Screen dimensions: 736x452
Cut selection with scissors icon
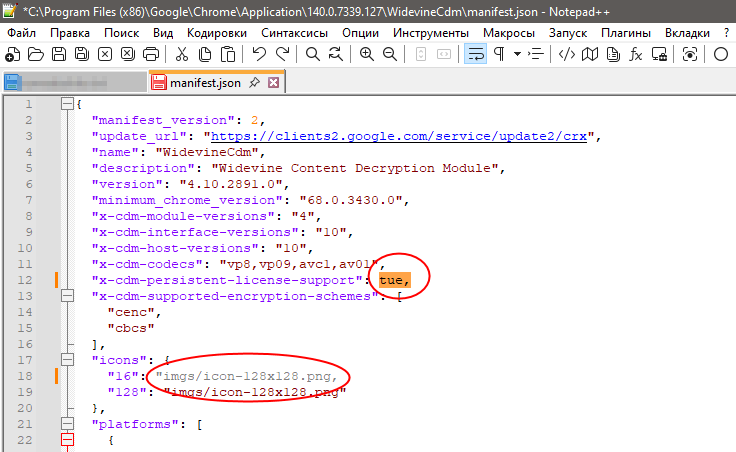182,54
